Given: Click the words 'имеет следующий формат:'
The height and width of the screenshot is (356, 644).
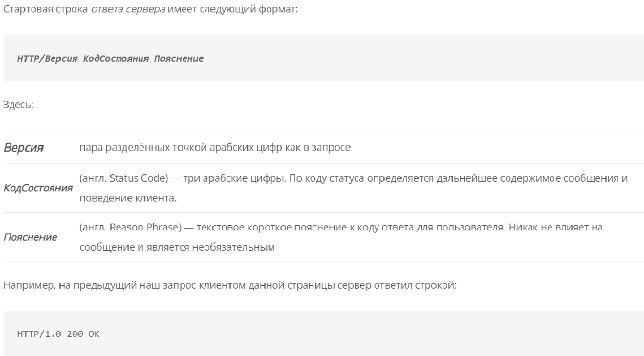Looking at the screenshot, I should click(x=232, y=9).
